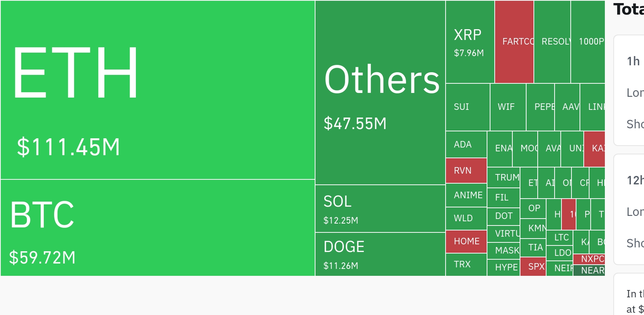Image resolution: width=644 pixels, height=315 pixels.
Task: Click the HYPE tile
Action: (504, 268)
